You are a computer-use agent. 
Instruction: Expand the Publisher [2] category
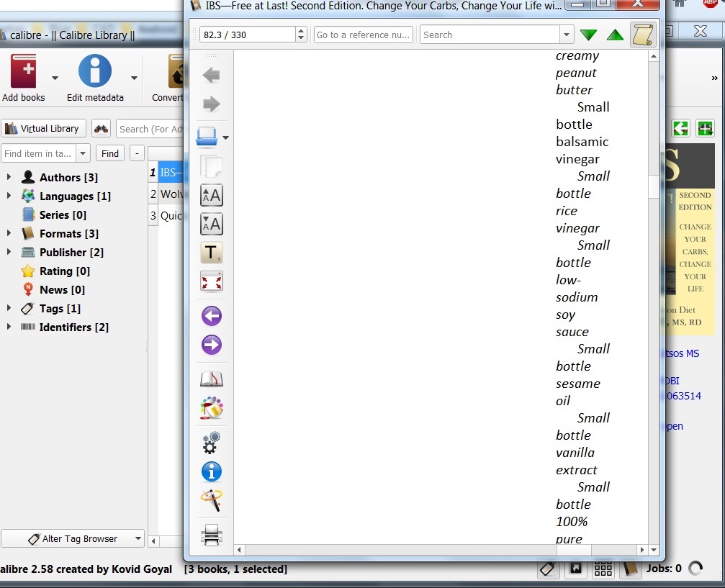point(9,252)
